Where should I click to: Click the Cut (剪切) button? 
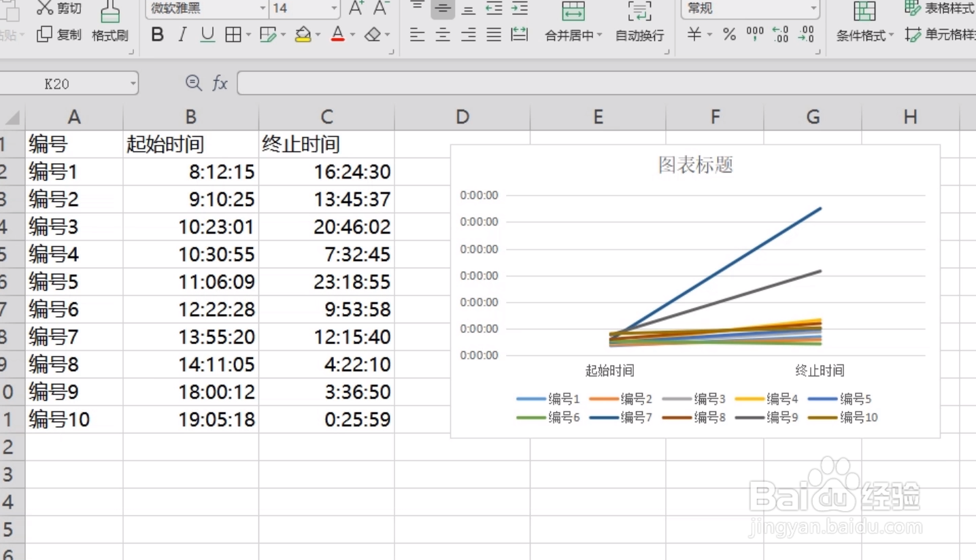58,7
